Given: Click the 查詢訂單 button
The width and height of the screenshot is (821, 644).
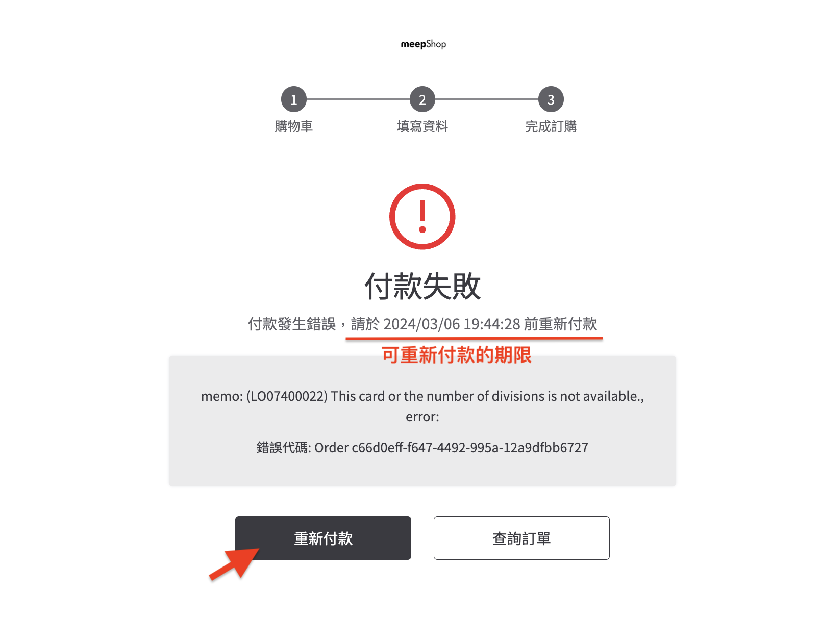Looking at the screenshot, I should pyautogui.click(x=521, y=538).
